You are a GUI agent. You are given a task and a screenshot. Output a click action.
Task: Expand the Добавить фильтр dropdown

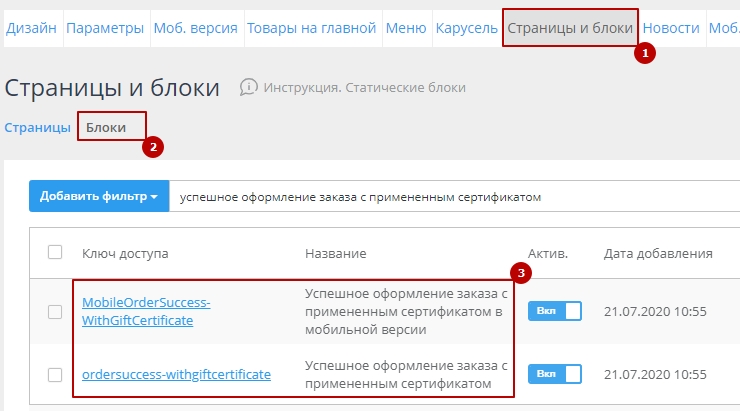click(x=99, y=196)
